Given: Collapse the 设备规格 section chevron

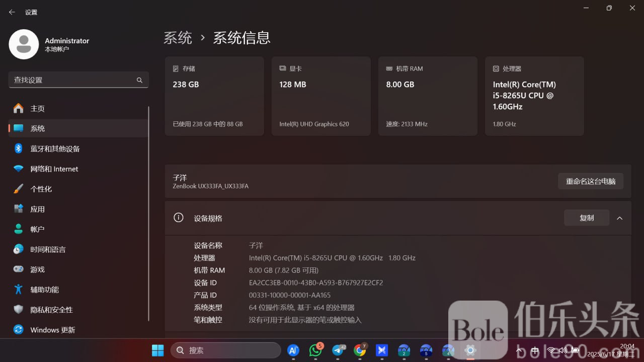Looking at the screenshot, I should point(619,218).
